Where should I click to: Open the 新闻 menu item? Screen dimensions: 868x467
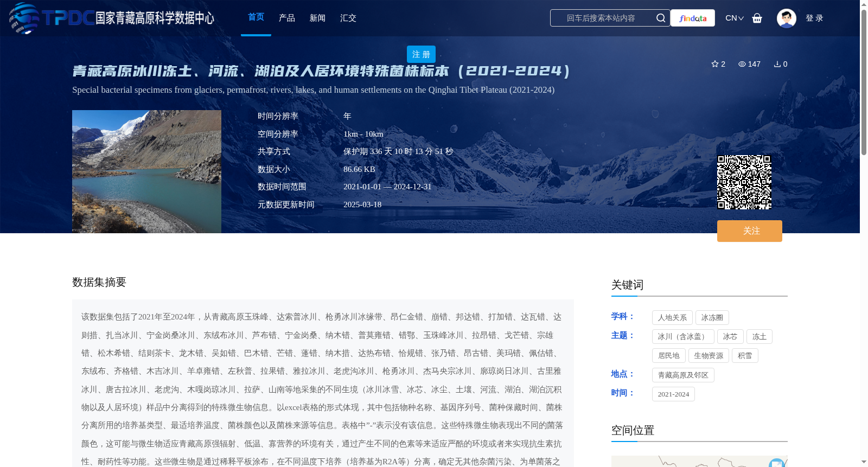[x=317, y=18]
